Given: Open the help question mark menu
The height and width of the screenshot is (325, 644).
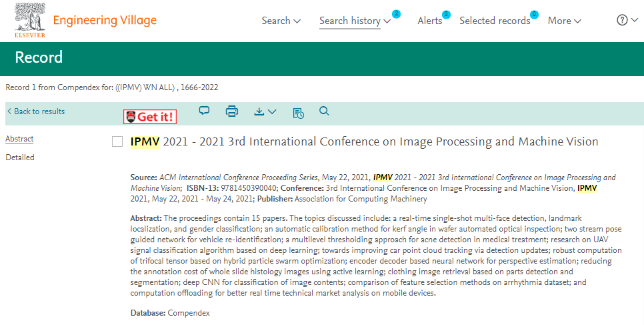Looking at the screenshot, I should [627, 20].
